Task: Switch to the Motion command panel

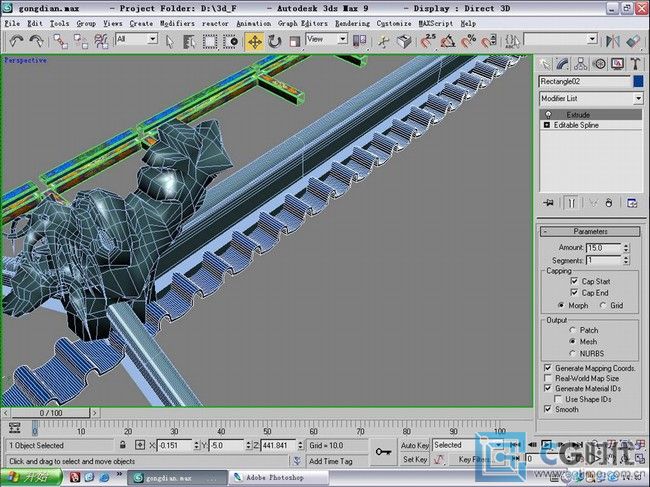Action: point(599,64)
